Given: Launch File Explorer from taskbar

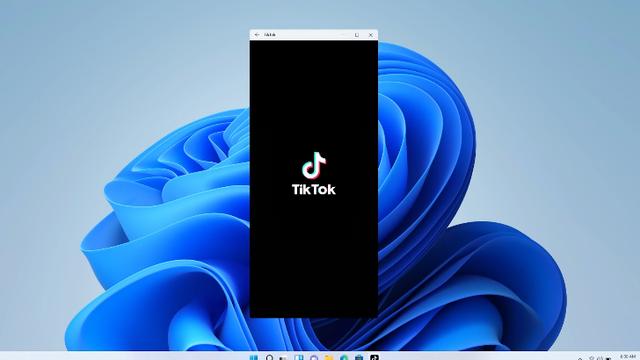Looking at the screenshot, I should 329,358.
